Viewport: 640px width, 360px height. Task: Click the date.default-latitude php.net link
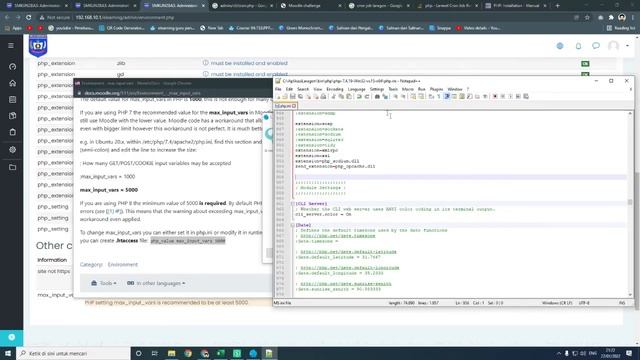[348, 252]
